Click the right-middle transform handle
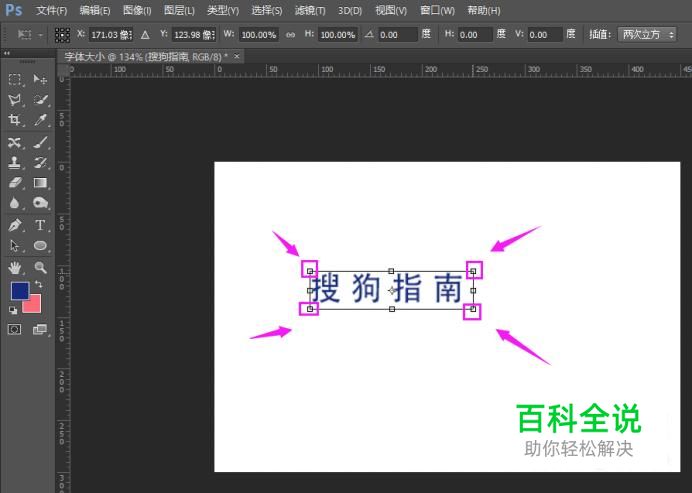Screen dimensions: 692x493 coord(473,290)
